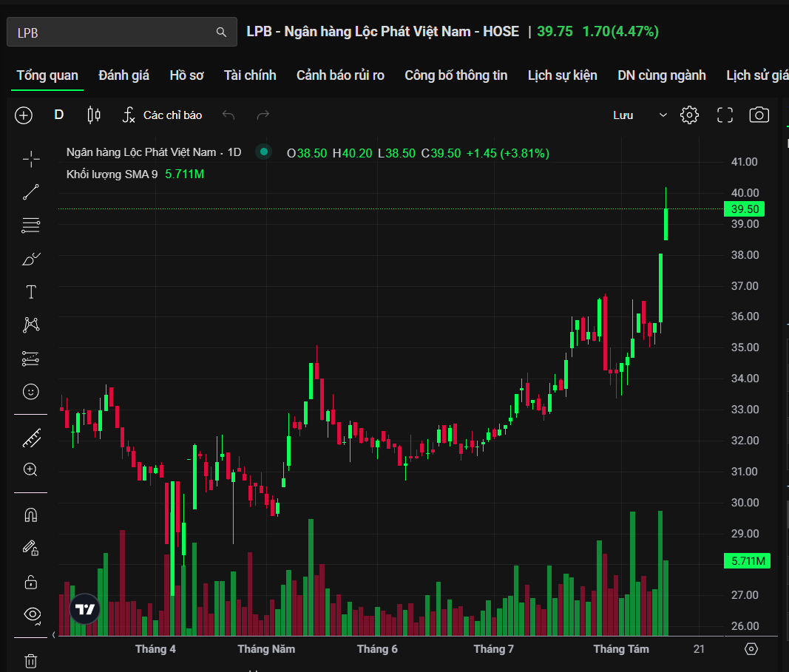This screenshot has width=789, height=672.
Task: Open Các chỉ báo indicators menu
Action: [x=163, y=115]
